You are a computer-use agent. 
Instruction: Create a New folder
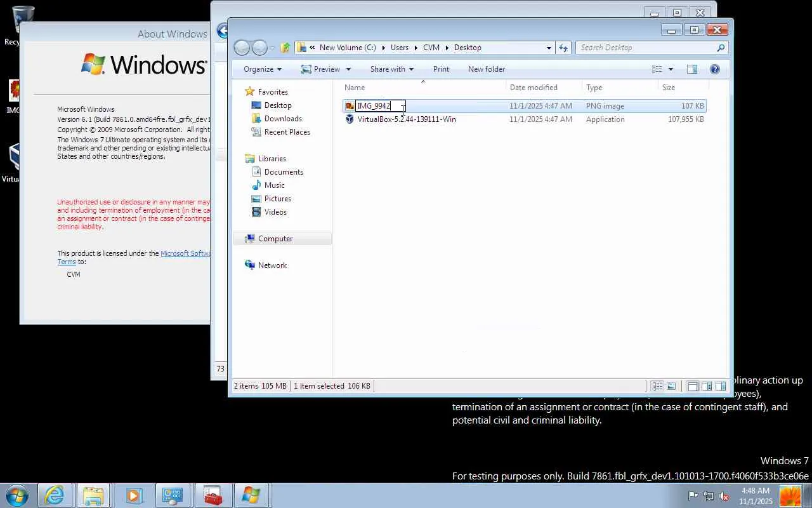pyautogui.click(x=487, y=69)
